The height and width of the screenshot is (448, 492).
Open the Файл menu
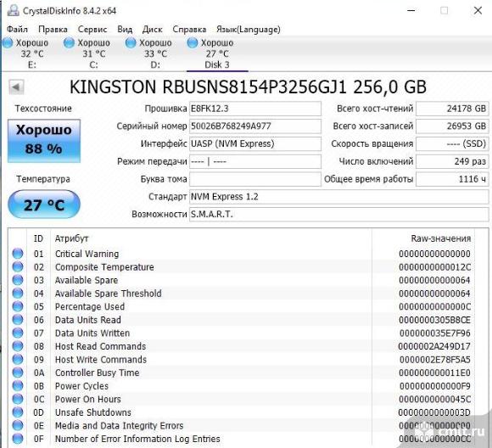point(17,29)
